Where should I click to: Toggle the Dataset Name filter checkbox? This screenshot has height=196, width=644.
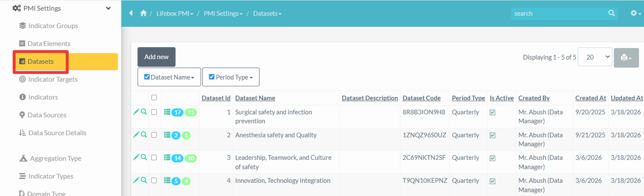coord(147,77)
